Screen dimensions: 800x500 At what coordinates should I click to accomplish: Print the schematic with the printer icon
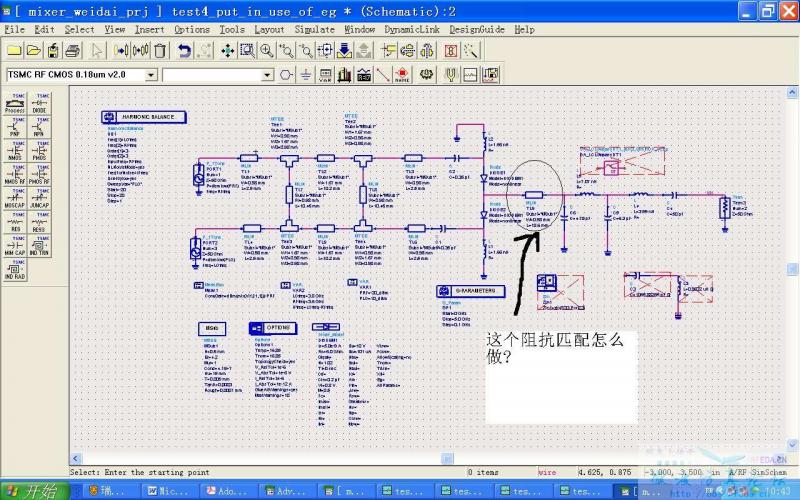(72, 51)
